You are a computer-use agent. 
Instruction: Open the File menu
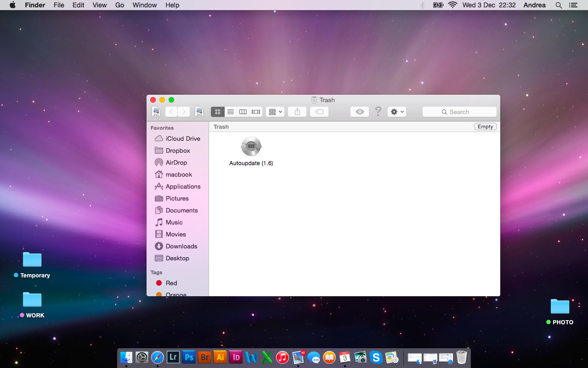point(59,5)
